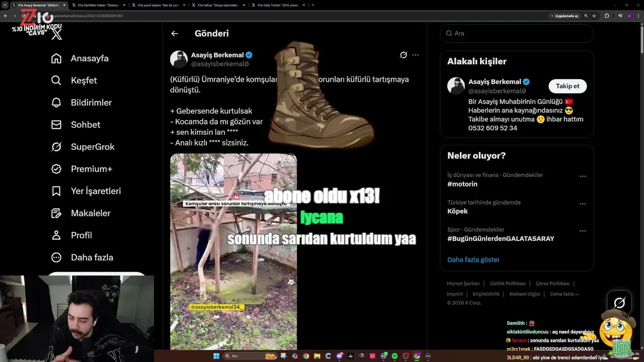The image size is (644, 362).
Task: Open Windows Start button
Action: 216,356
